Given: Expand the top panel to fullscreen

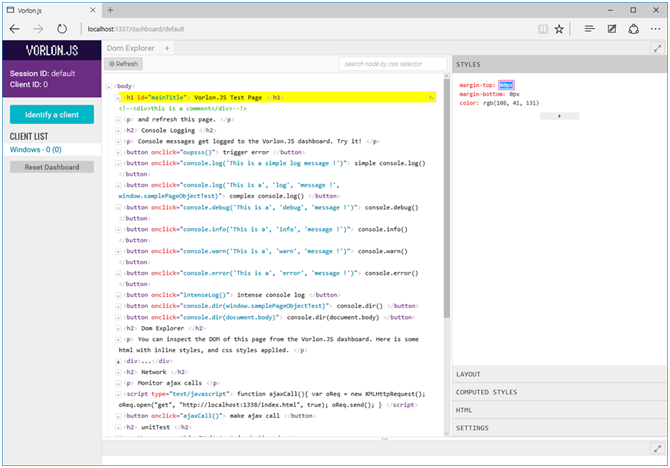Looking at the screenshot, I should click(657, 48).
